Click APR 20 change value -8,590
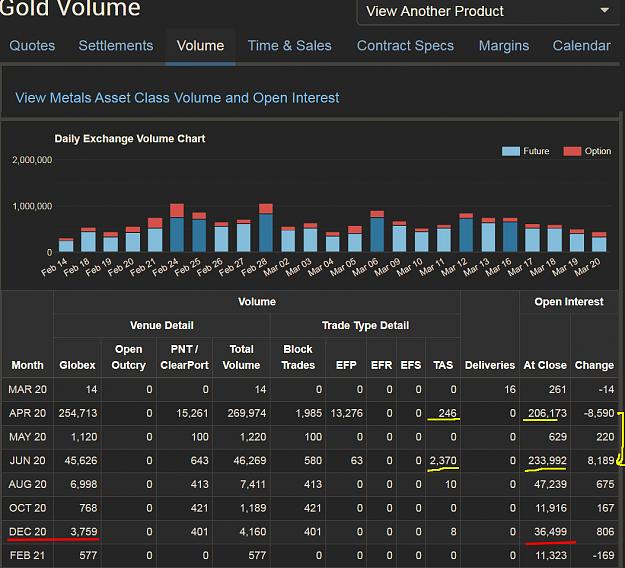 point(599,413)
